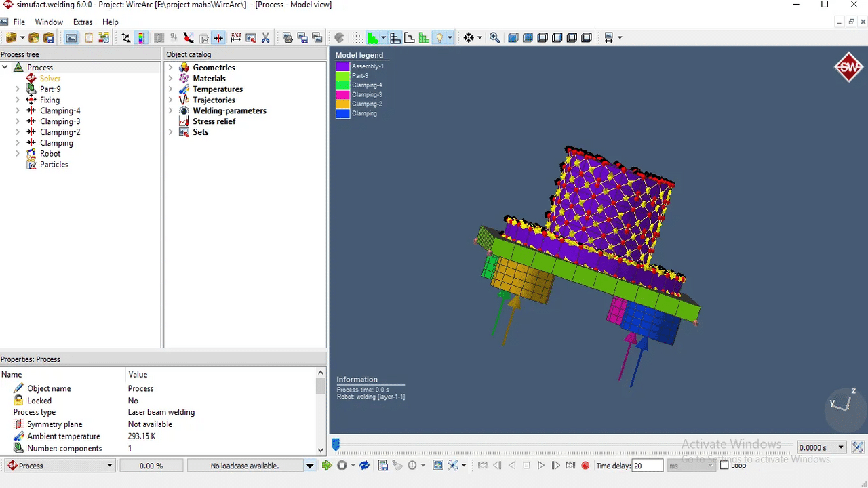Select the green meshed display icon

(x=425, y=38)
